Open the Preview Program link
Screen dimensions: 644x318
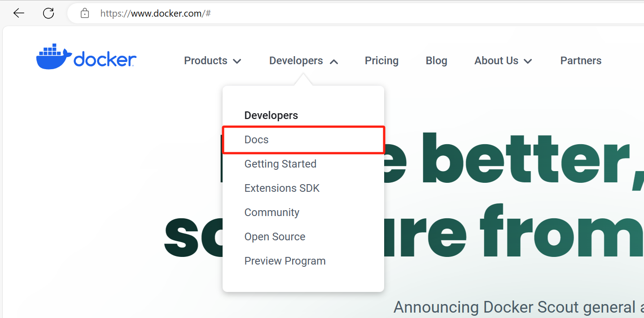click(x=285, y=261)
